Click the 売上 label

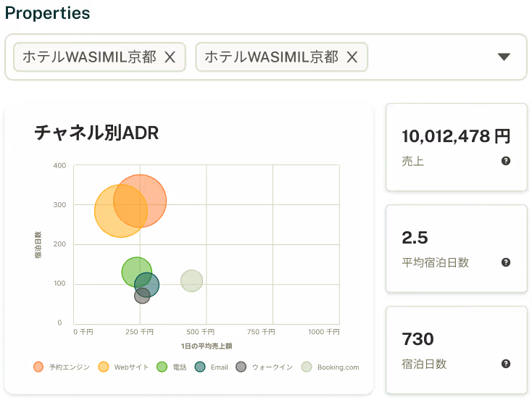[413, 161]
